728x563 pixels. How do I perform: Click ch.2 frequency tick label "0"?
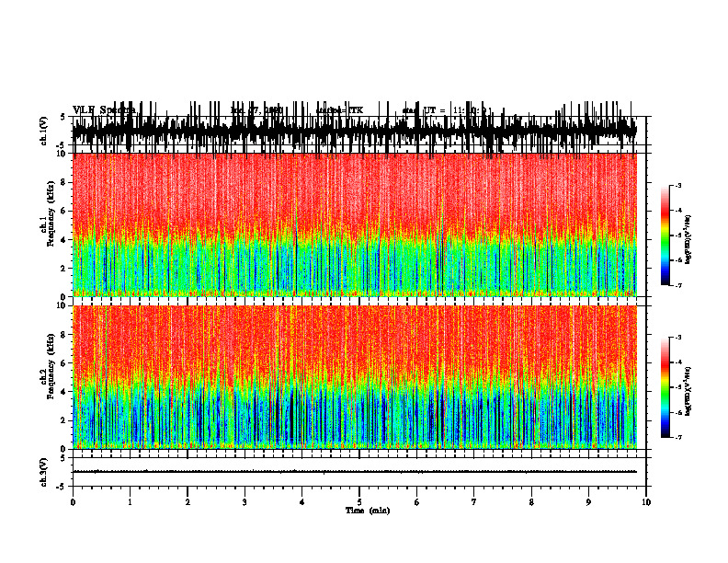(64, 449)
